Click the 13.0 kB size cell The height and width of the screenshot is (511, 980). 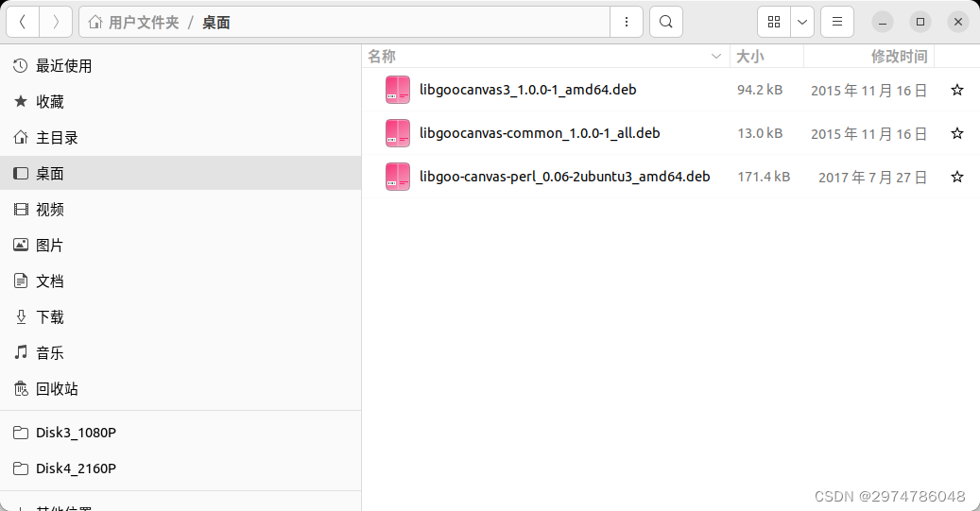[760, 133]
